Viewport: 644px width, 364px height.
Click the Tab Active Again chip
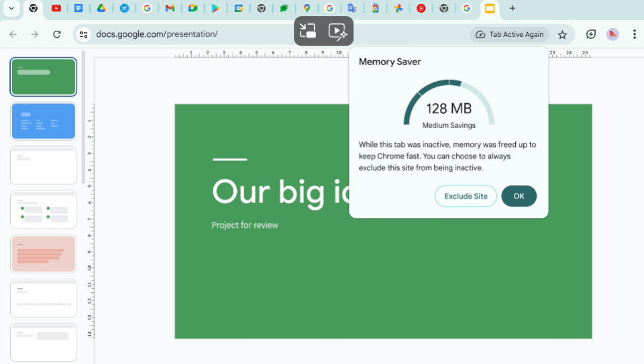pos(510,34)
